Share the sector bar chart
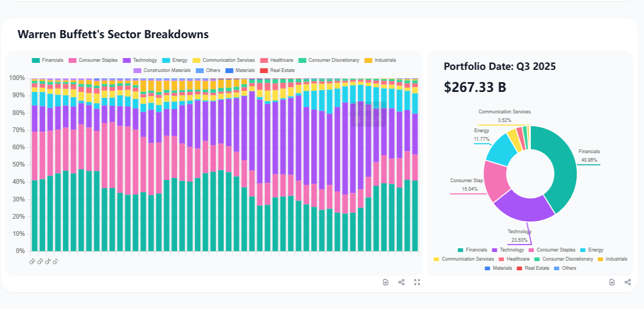Viewport: 644px width, 309px height. [401, 282]
